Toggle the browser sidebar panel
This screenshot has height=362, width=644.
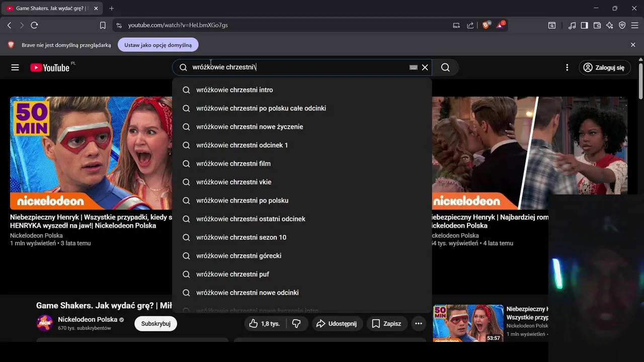click(x=585, y=25)
